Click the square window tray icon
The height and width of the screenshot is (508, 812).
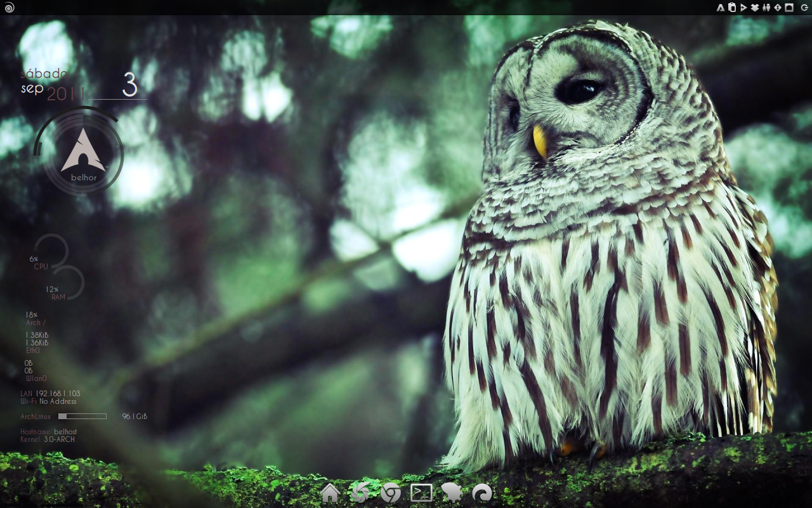pyautogui.click(x=789, y=8)
